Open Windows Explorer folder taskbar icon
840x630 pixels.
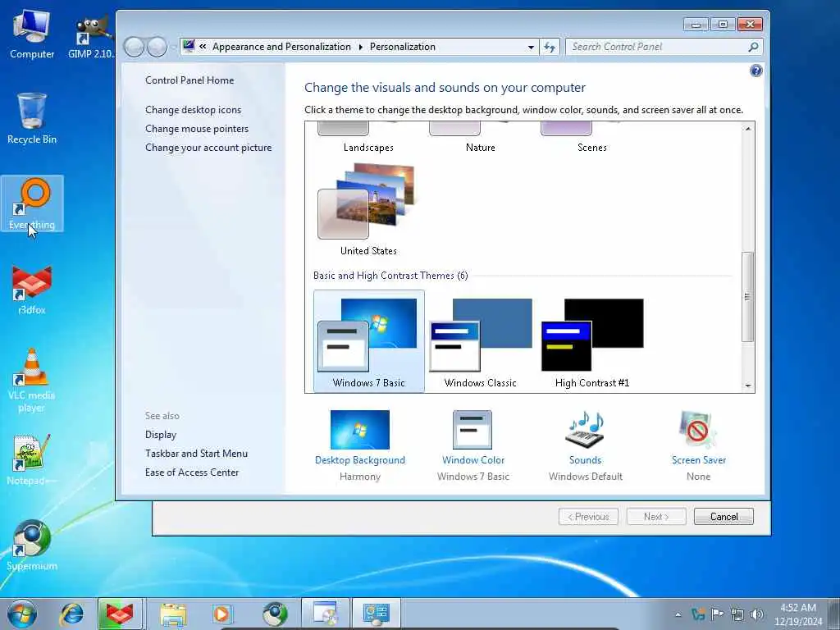(172, 614)
